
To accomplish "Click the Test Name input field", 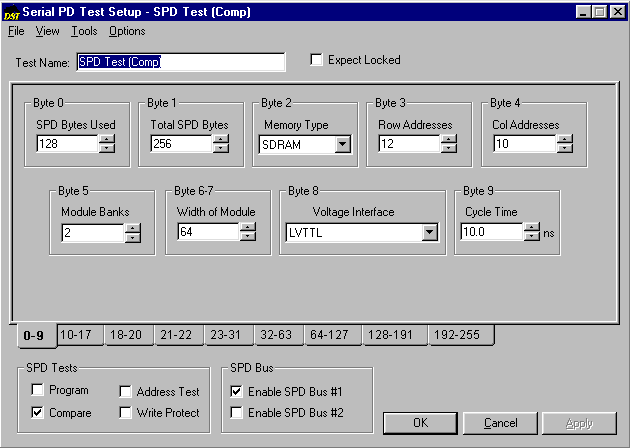I will [180, 62].
